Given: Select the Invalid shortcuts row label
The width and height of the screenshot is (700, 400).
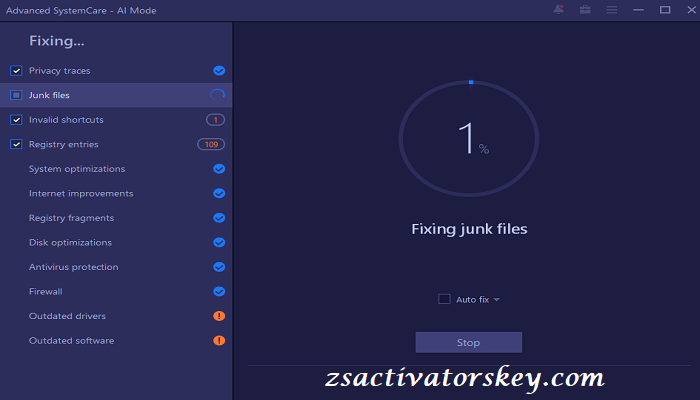Looking at the screenshot, I should click(x=66, y=120).
